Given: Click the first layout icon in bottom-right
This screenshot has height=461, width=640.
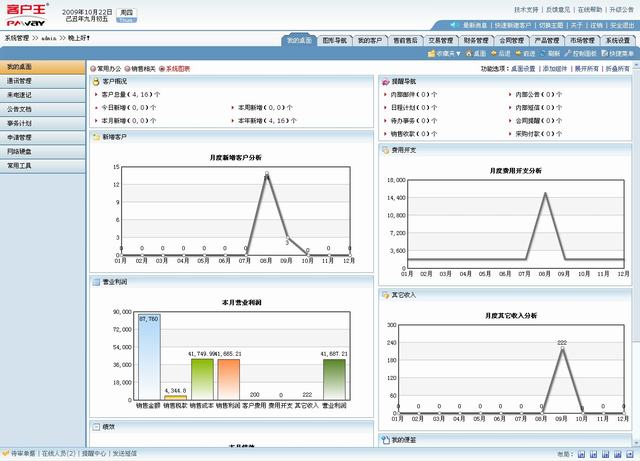Looking at the screenshot, I should (581, 453).
